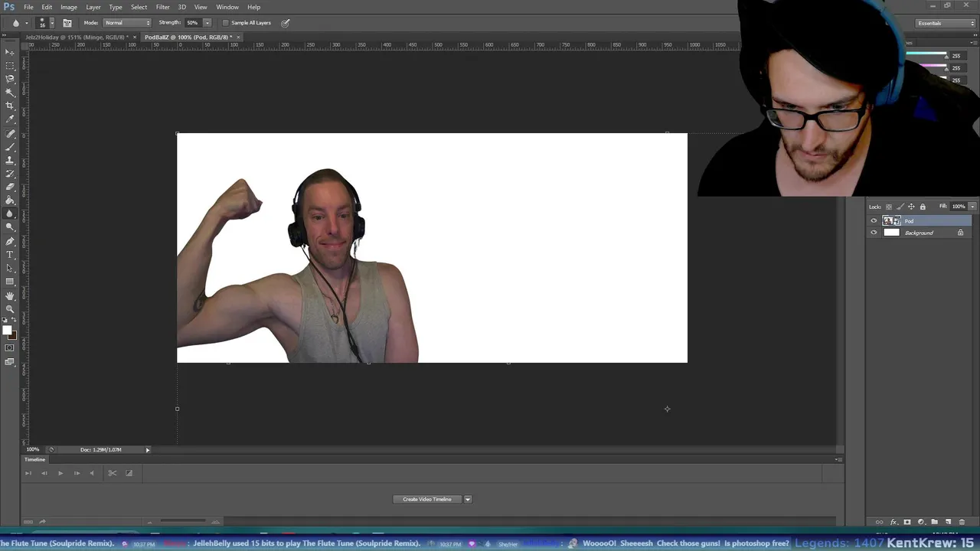This screenshot has width=980, height=551.
Task: Click Create Video Timeline button
Action: [x=427, y=499]
